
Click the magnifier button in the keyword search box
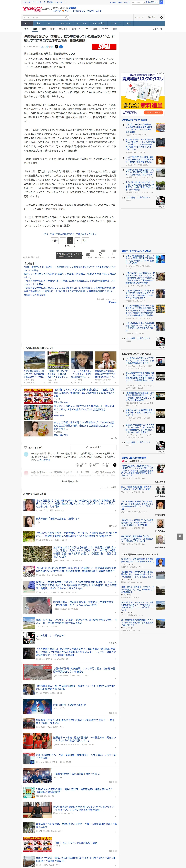click(x=66, y=17)
